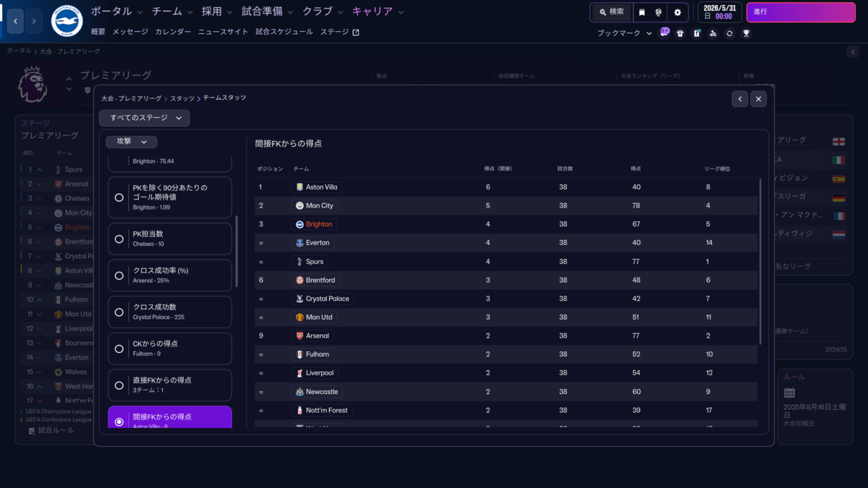This screenshot has height=488, width=868.
Task: Click 大会 - プレミアリーグ breadcrumb in dialog
Action: point(132,98)
